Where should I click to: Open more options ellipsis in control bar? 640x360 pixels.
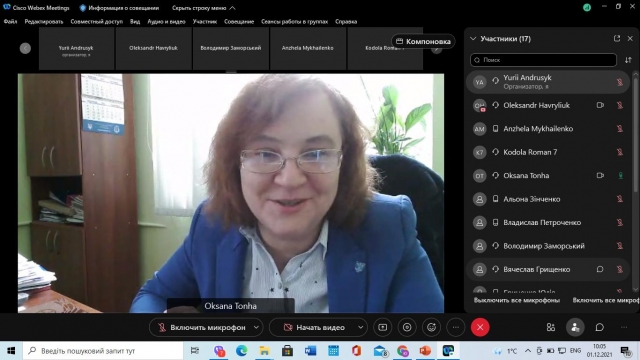(456, 327)
